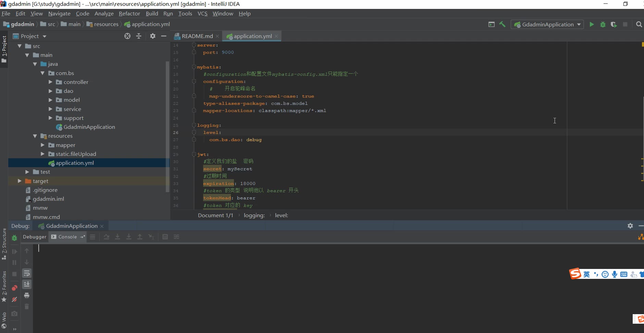The height and width of the screenshot is (333, 644).
Task: Click the print console output icon
Action: tap(27, 295)
